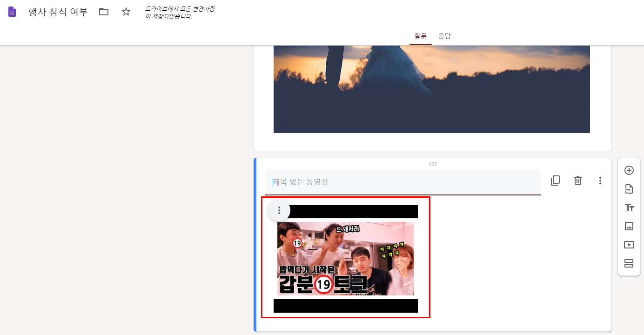644x335 pixels.
Task: Add section from sidebar toolbar
Action: (x=629, y=263)
